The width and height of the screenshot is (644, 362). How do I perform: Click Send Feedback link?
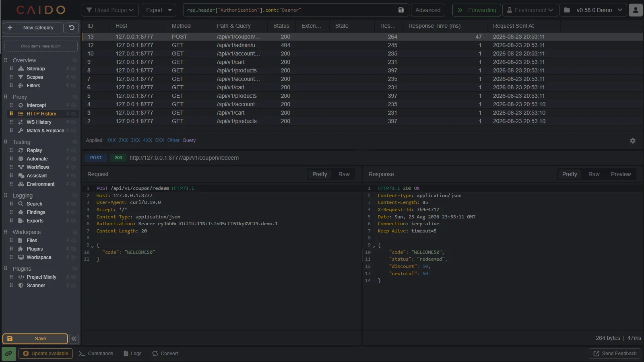click(615, 354)
